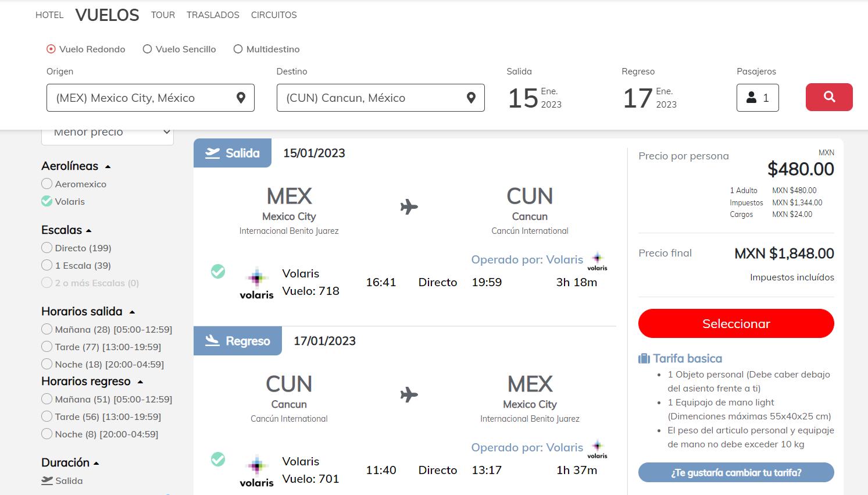Viewport: 868px width, 495px height.
Task: Click the suitcase icon beside Tarifa basica
Action: click(x=644, y=358)
